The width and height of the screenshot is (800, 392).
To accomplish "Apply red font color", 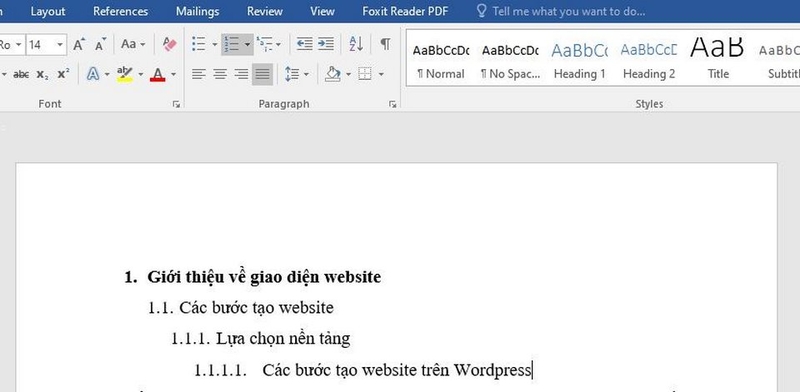I will (x=158, y=75).
